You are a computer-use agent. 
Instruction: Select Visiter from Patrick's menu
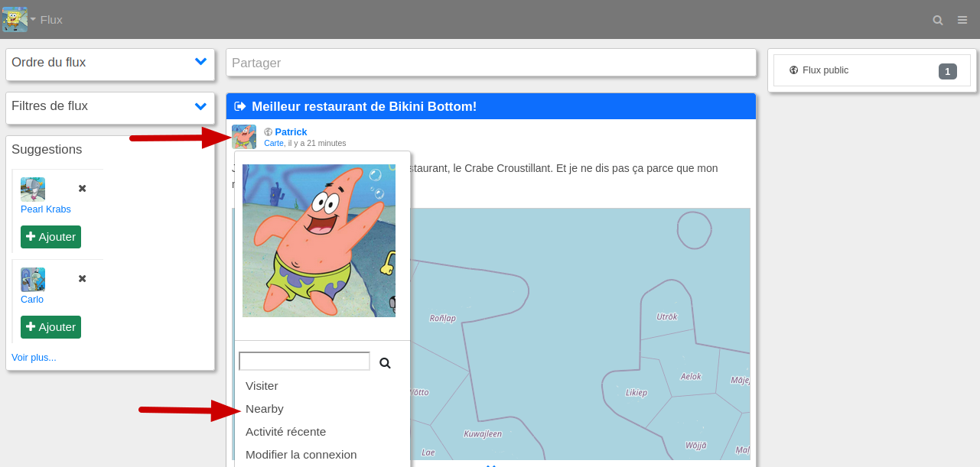pyautogui.click(x=262, y=386)
